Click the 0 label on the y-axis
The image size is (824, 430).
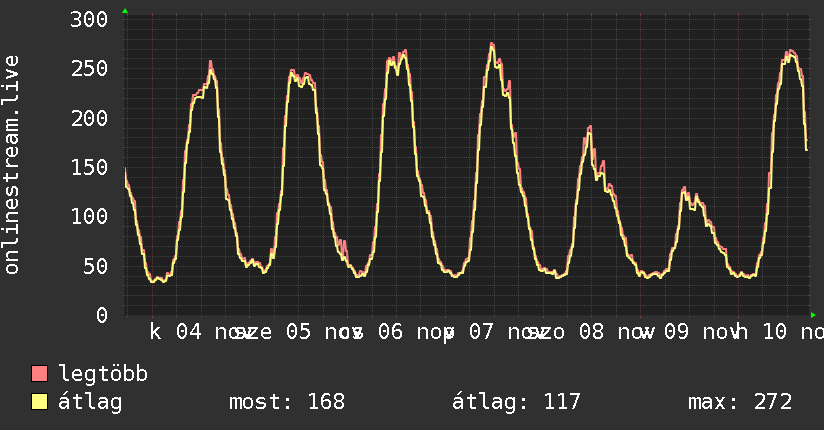[x=102, y=315]
